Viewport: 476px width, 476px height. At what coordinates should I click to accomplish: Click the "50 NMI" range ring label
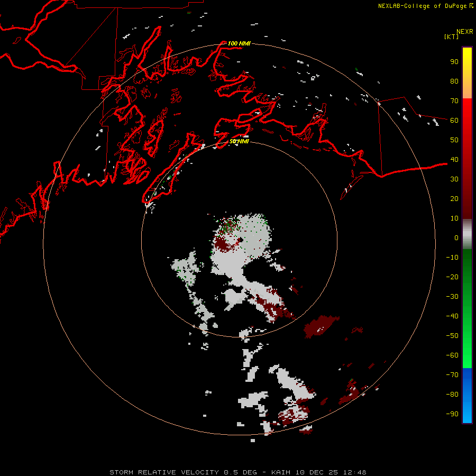[x=239, y=141]
